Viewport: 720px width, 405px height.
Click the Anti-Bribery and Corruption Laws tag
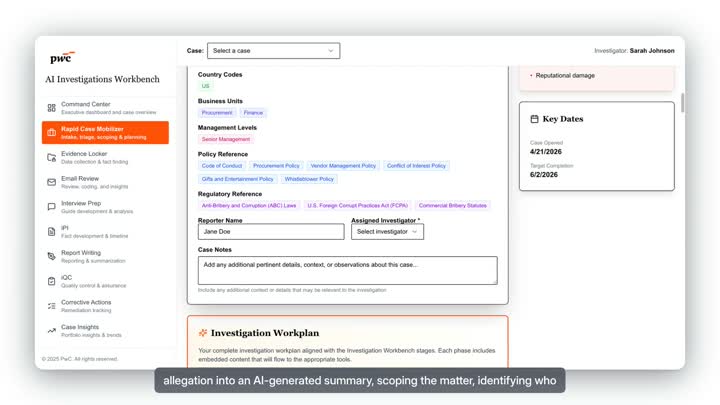[249, 206]
